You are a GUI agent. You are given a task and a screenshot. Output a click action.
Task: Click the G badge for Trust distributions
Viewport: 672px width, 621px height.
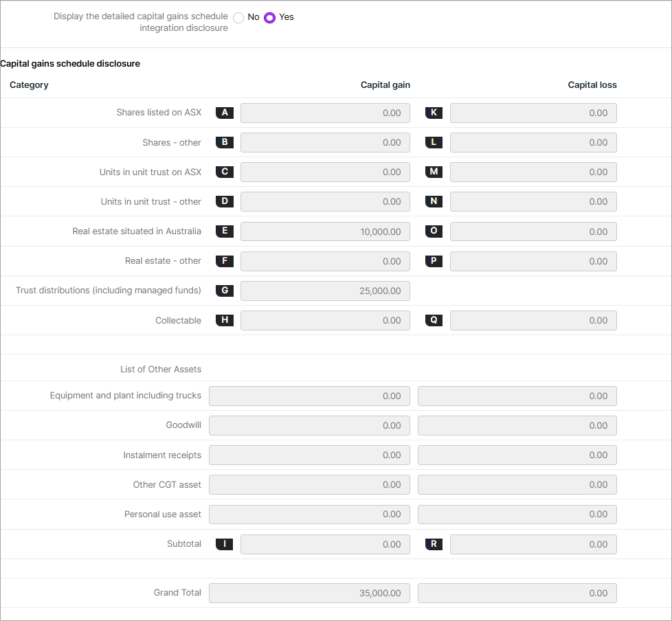coord(225,291)
